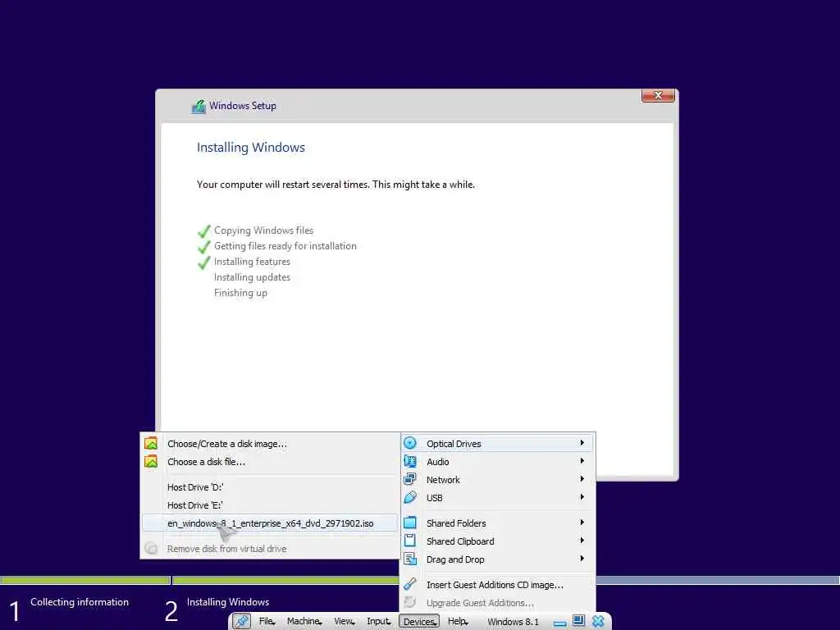Select Host Drive 'D:'
Viewport: 840px width, 630px height.
point(270,487)
